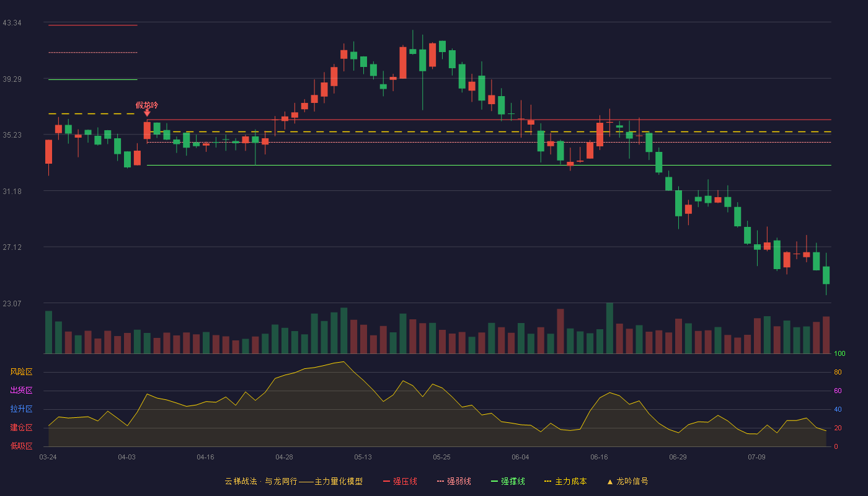The width and height of the screenshot is (868, 496).
Task: Select the 建仓区 zone label
Action: [21, 428]
